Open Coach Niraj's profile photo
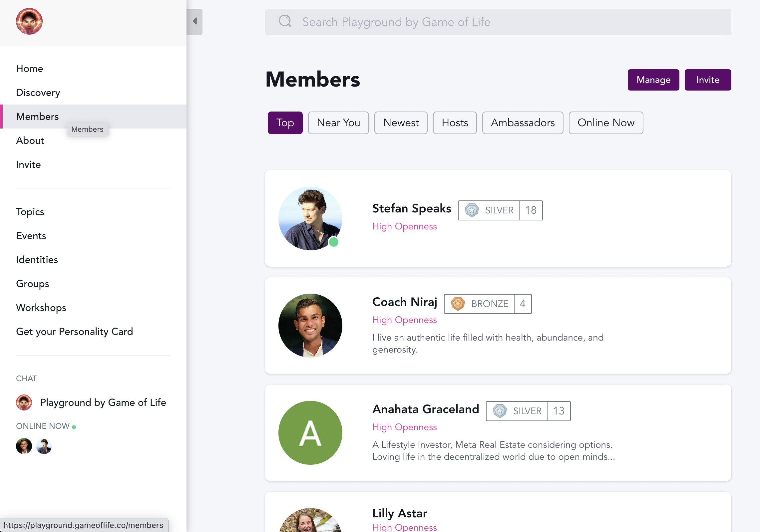Screen dimensions: 760x532 (310, 326)
